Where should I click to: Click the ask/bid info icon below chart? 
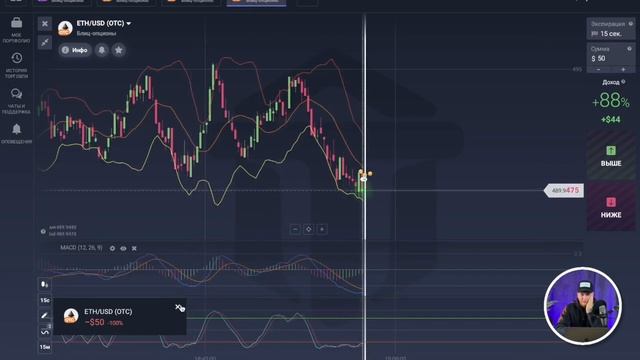[x=43, y=231]
